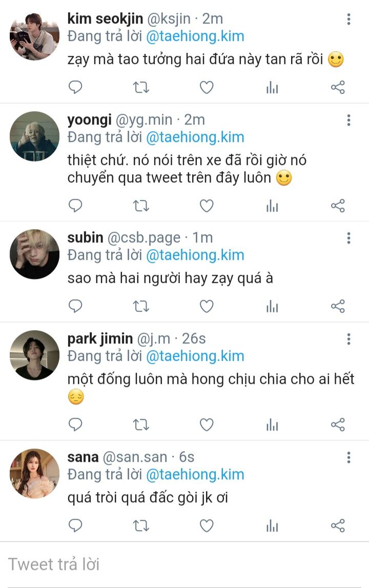Screen dimensions: 369x588
Task: Toggle like on yoongi's reply
Action: coord(207,206)
